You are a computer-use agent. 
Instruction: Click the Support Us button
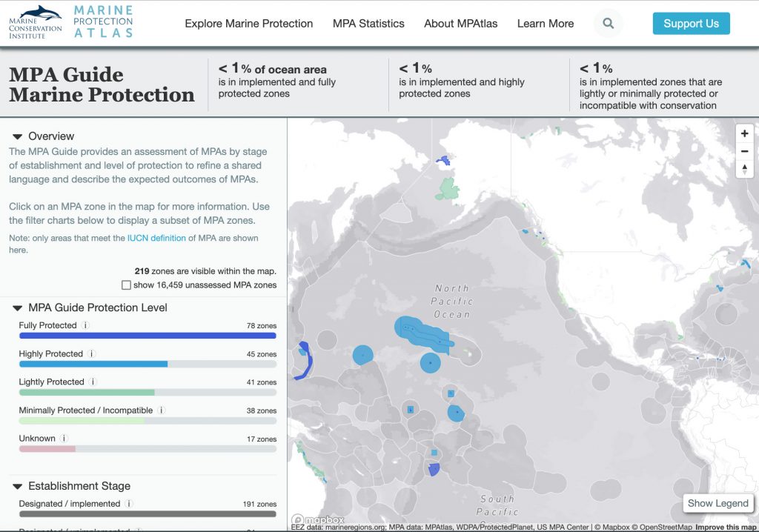click(x=691, y=24)
